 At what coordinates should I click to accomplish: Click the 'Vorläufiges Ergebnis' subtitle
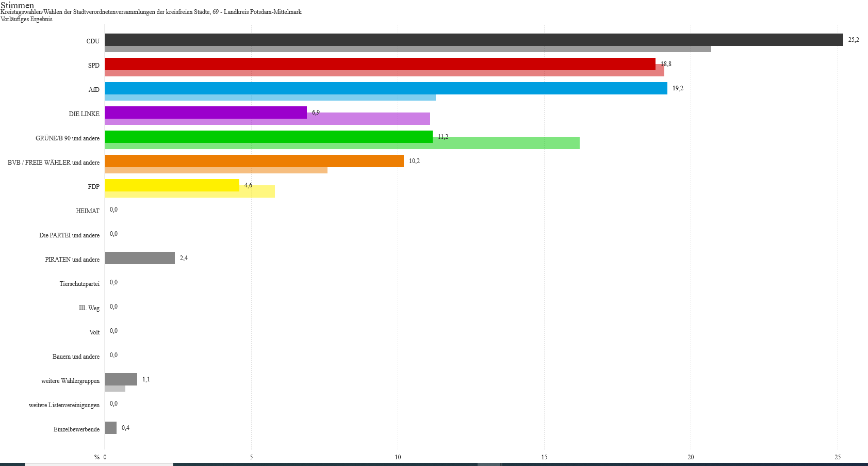pos(26,19)
